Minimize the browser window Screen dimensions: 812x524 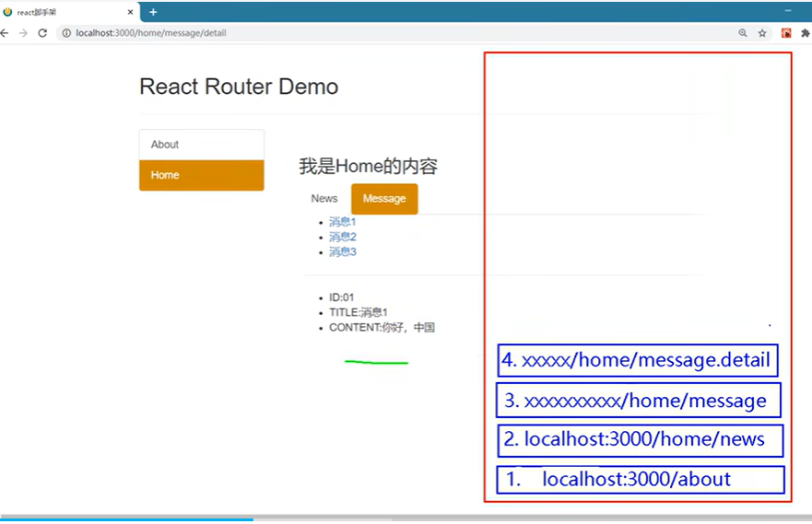pyautogui.click(x=788, y=11)
